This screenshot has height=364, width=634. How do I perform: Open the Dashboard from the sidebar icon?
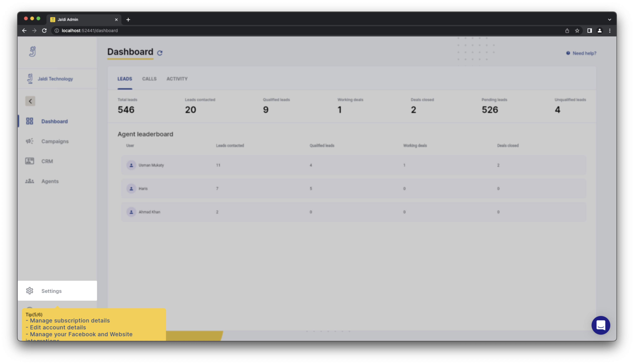click(x=29, y=121)
